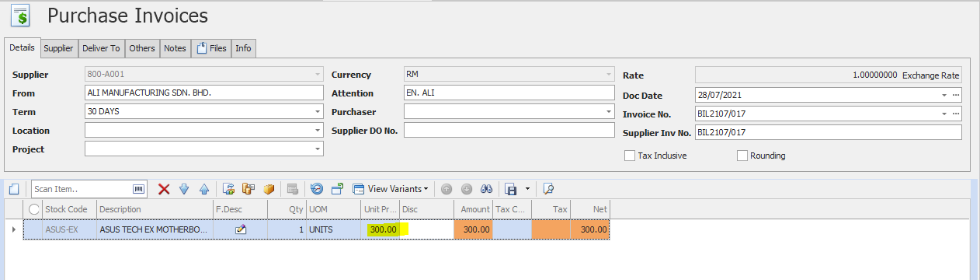Open the View Variants dropdown

click(x=390, y=188)
